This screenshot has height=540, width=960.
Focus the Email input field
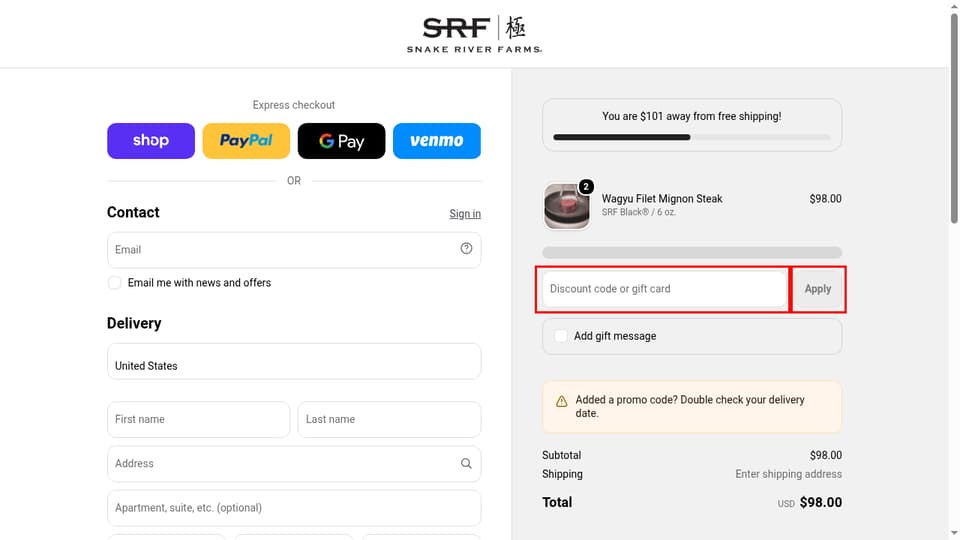[x=294, y=250]
